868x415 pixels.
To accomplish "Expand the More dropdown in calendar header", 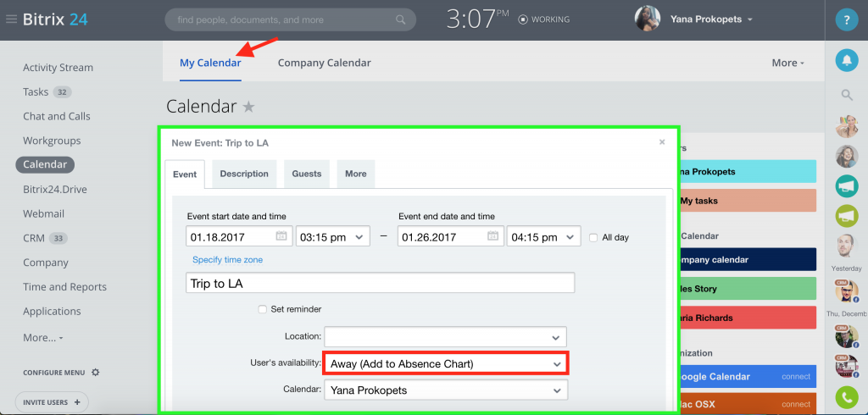I will [787, 63].
